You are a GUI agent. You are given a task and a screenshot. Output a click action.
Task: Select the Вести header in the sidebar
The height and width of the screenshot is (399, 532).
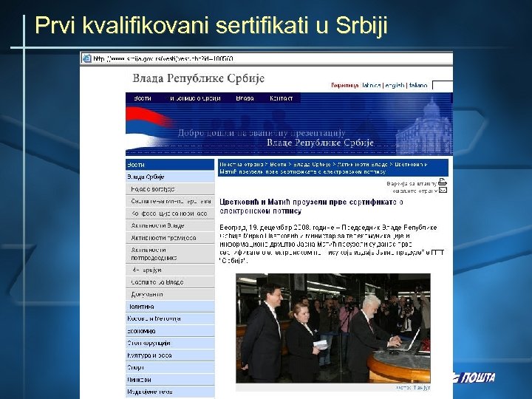coord(170,165)
